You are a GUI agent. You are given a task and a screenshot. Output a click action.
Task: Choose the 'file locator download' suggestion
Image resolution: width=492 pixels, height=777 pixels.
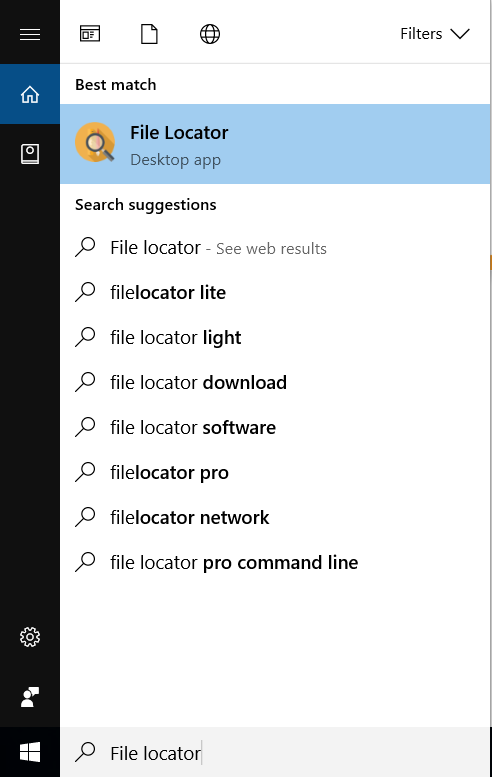[x=275, y=383]
